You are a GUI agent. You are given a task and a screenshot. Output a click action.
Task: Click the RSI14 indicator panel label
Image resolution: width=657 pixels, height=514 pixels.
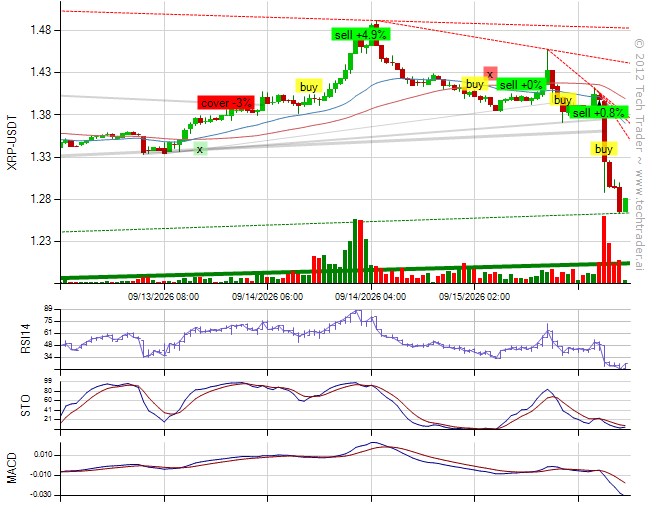(x=26, y=340)
